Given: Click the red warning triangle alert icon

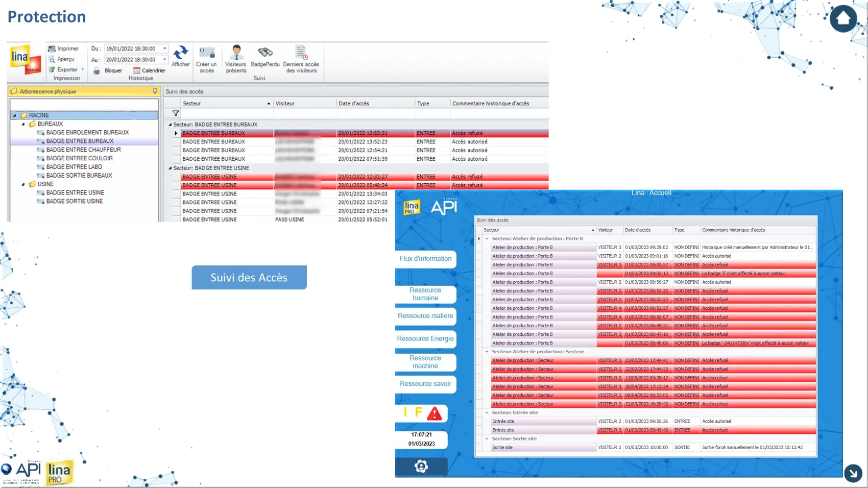Looking at the screenshot, I should tap(434, 413).
